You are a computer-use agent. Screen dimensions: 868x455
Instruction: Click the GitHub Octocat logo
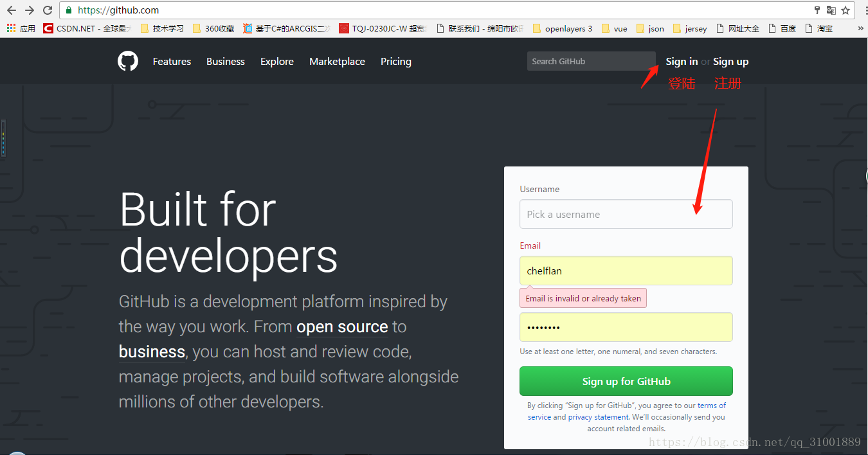pyautogui.click(x=128, y=61)
